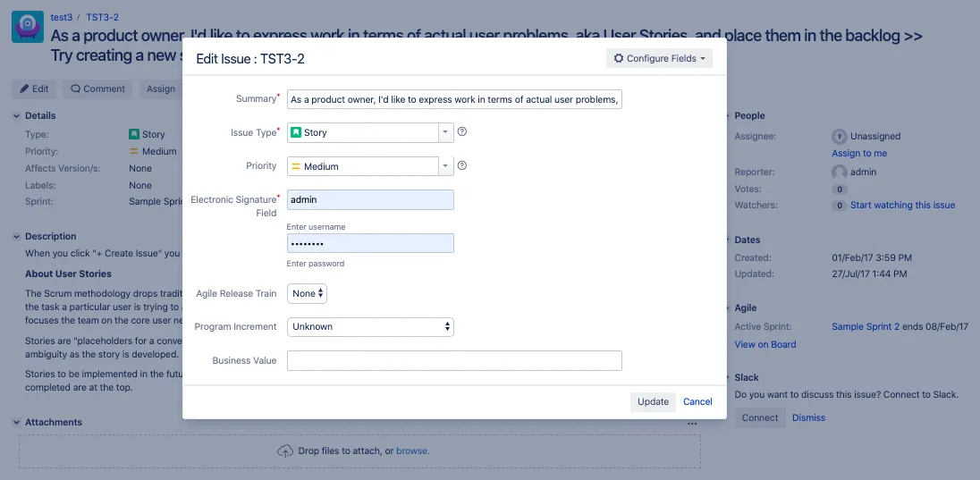
Task: Click the Medium priority icon in Details
Action: 134,151
